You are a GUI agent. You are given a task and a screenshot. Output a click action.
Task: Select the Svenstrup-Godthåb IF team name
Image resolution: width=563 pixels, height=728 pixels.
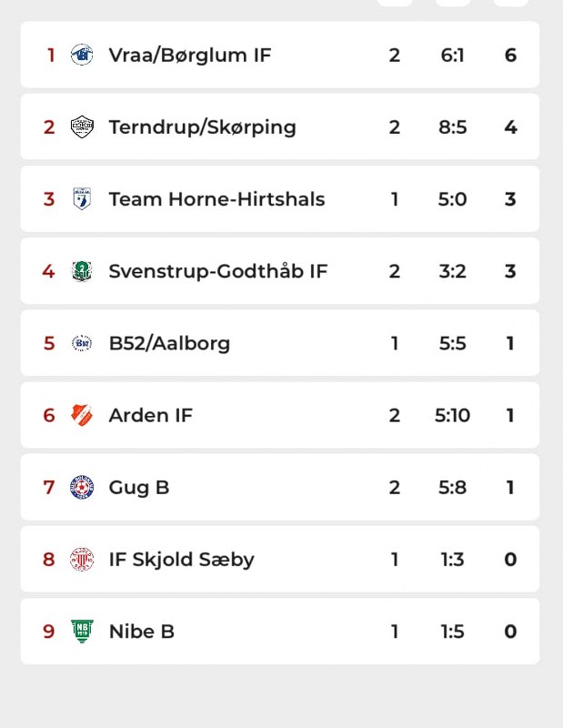217,271
